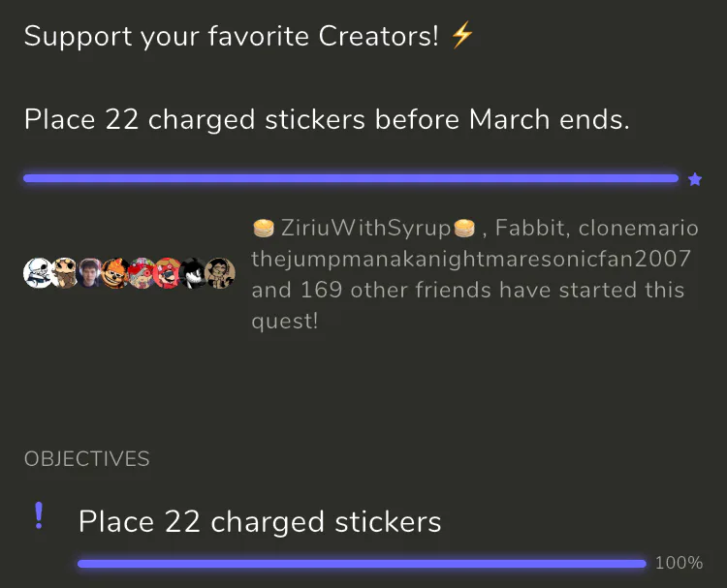
Task: Open ZiriuWithSyrup's profile name
Action: pos(365,229)
